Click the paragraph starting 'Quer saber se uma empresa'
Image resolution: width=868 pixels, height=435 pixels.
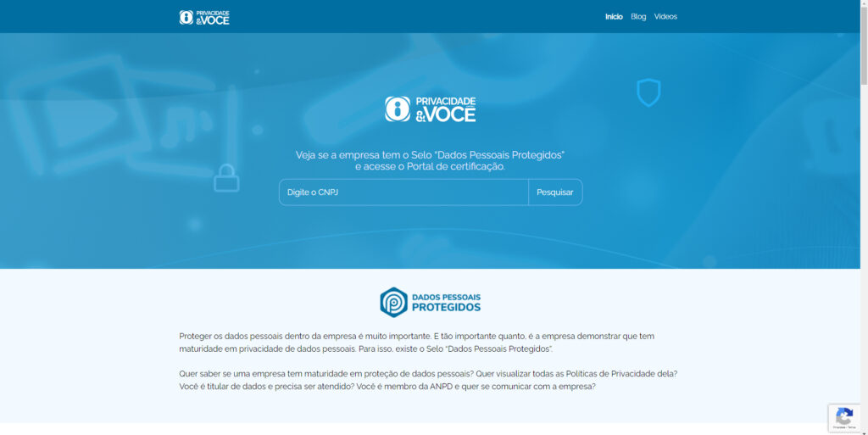coord(428,380)
